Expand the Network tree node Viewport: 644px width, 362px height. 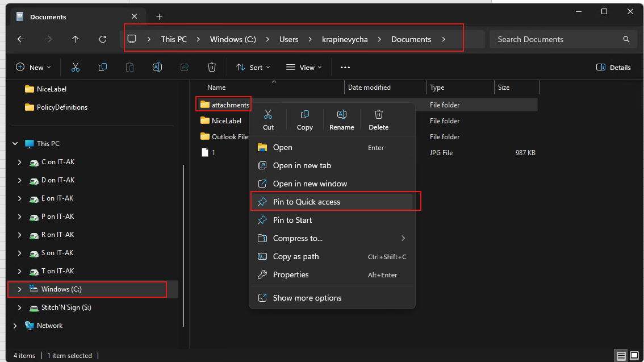point(15,326)
